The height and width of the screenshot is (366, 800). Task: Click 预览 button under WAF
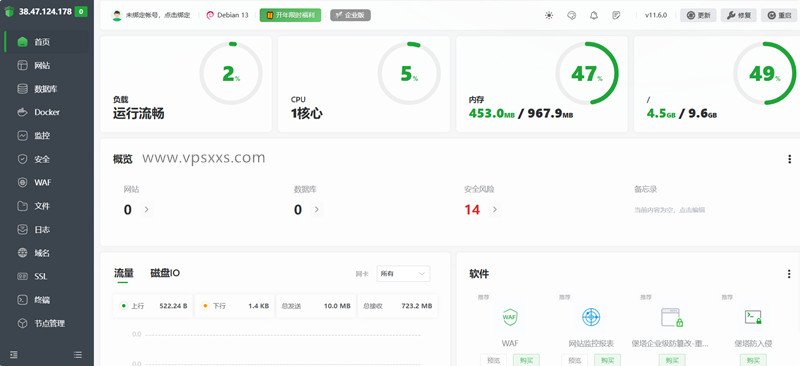pos(493,360)
